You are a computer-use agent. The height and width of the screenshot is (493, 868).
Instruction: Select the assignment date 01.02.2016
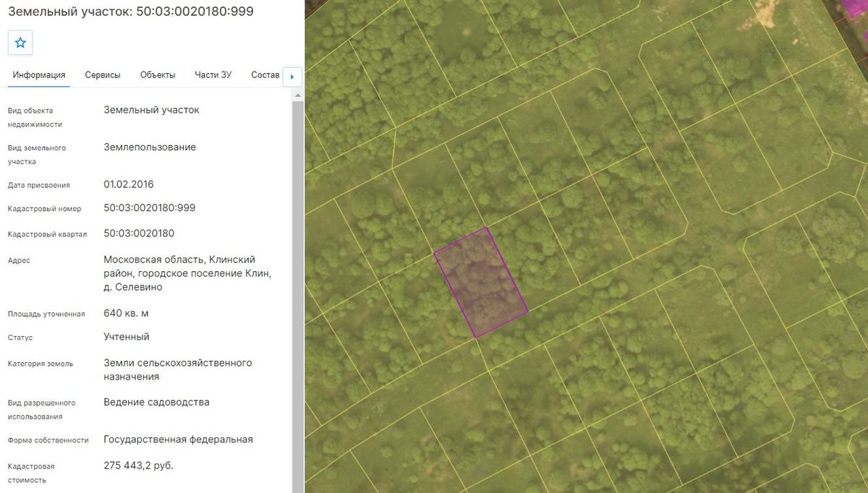click(129, 184)
